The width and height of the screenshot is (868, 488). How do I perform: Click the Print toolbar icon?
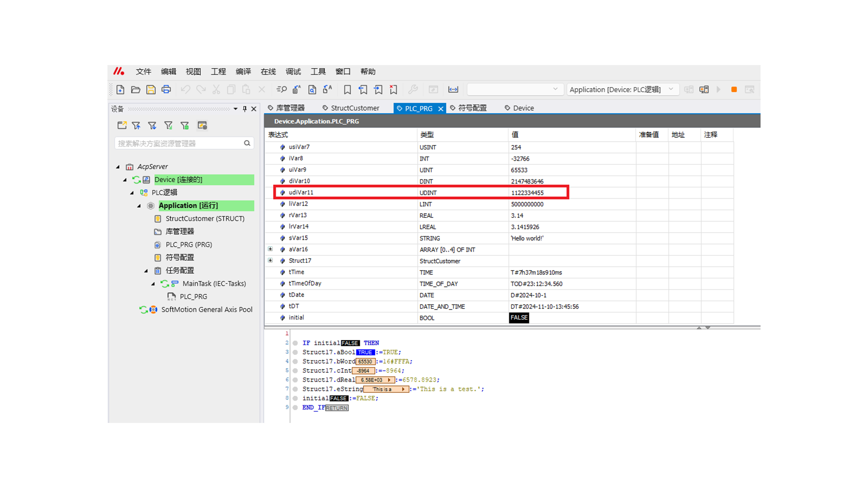tap(166, 89)
